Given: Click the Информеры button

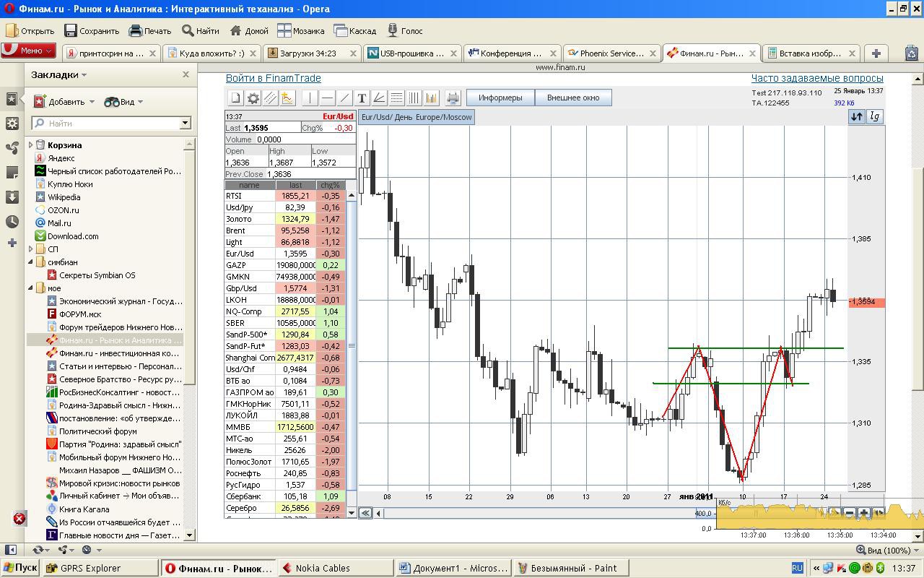Looking at the screenshot, I should tap(500, 98).
